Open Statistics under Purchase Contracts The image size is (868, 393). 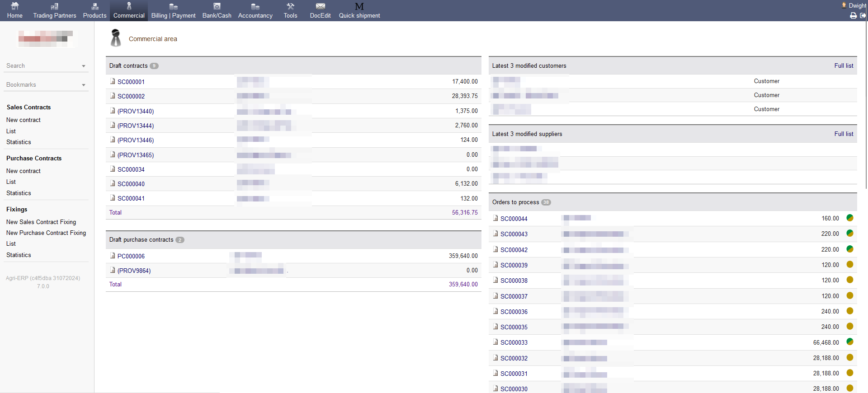click(x=19, y=193)
